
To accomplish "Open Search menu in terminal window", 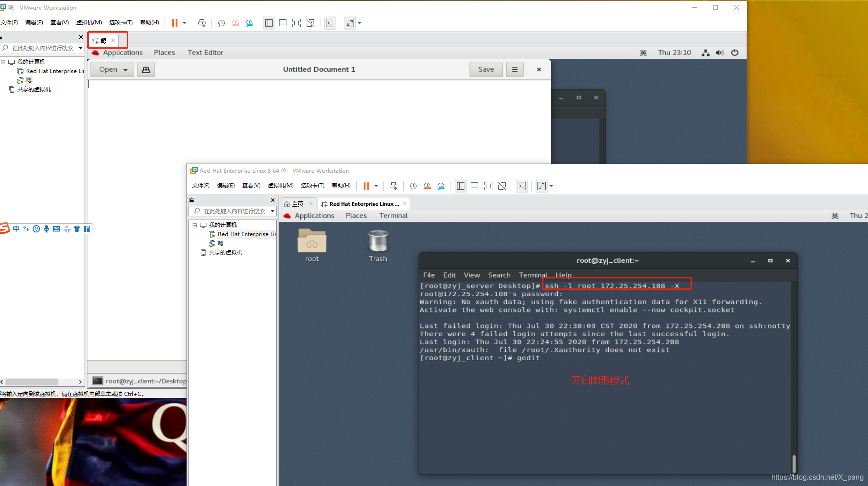I will (x=499, y=275).
